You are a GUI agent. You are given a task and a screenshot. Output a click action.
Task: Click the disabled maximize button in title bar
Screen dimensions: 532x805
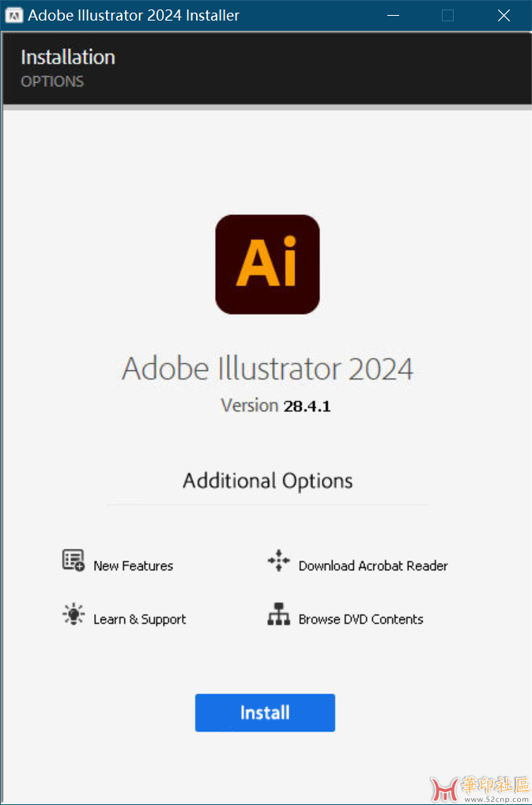click(x=448, y=15)
